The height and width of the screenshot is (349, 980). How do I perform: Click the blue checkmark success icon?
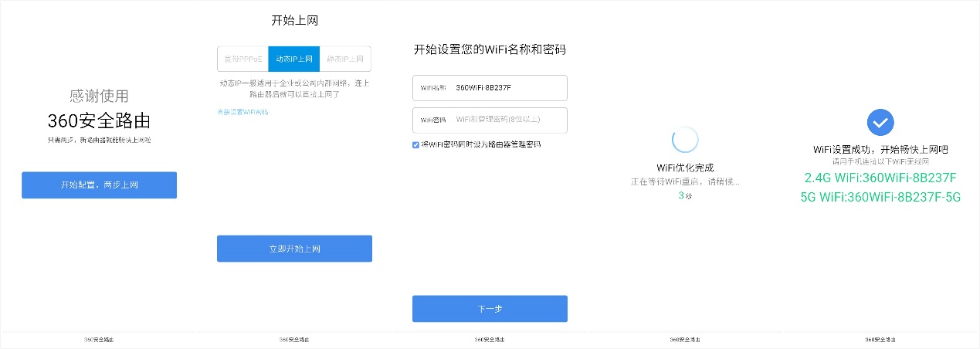(x=880, y=122)
